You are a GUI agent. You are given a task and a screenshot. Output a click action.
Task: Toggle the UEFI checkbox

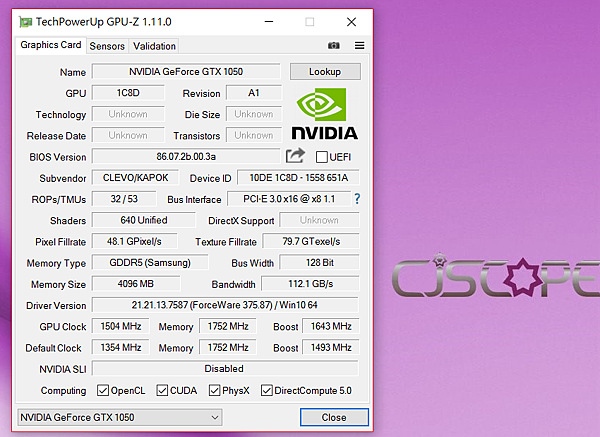[x=321, y=157]
